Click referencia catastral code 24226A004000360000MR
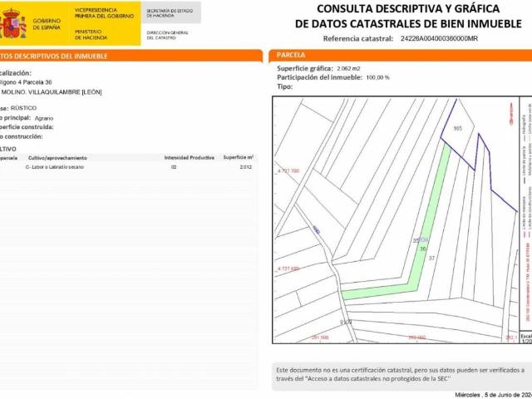This screenshot has width=532, height=399. (x=438, y=38)
